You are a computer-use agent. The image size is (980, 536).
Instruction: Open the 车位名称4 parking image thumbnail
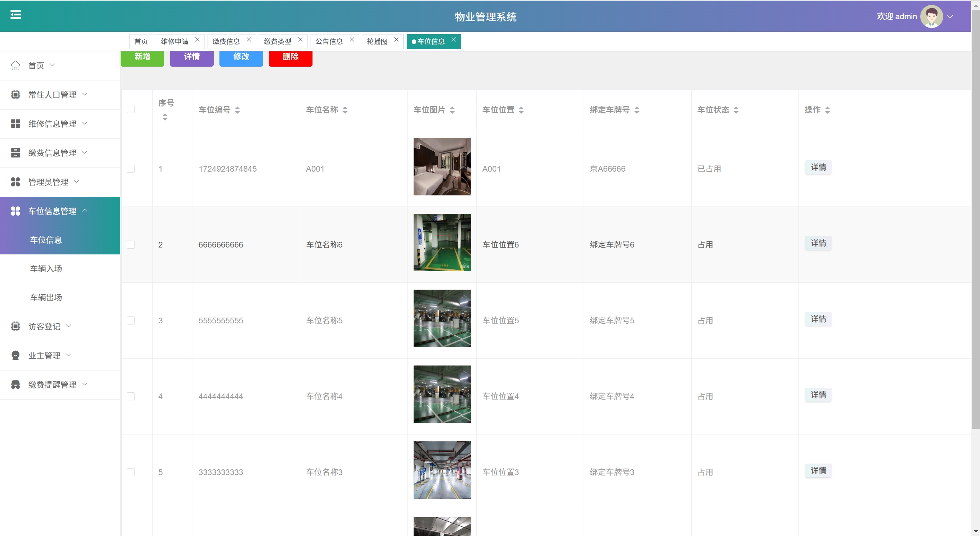pyautogui.click(x=442, y=394)
